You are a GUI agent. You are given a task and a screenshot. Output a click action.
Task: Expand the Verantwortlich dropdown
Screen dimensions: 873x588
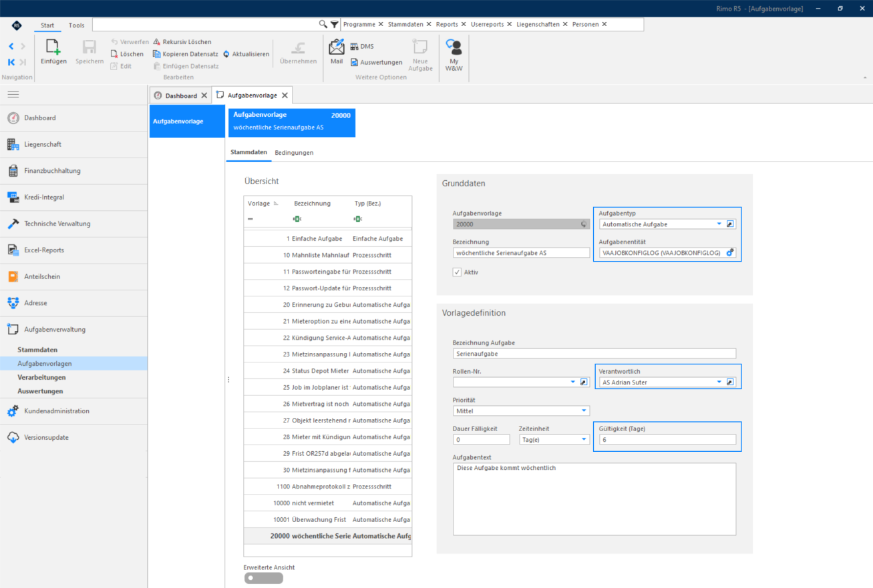[x=719, y=382]
